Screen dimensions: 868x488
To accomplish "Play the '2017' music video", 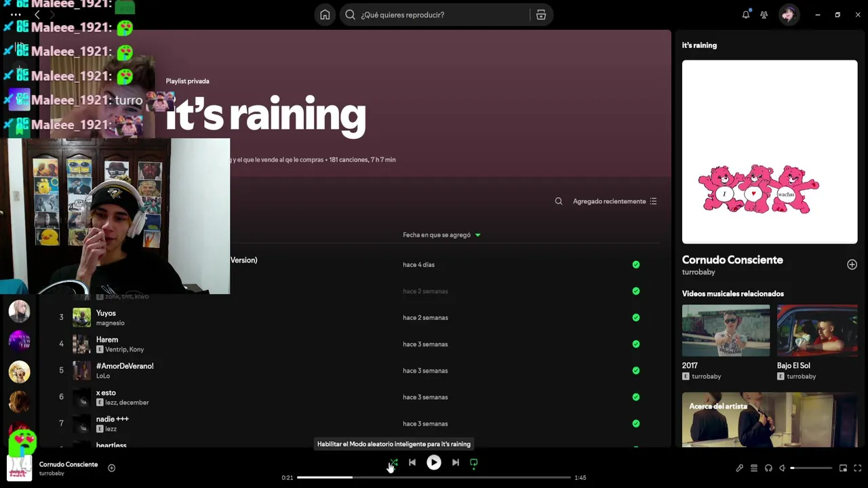I will [x=726, y=330].
